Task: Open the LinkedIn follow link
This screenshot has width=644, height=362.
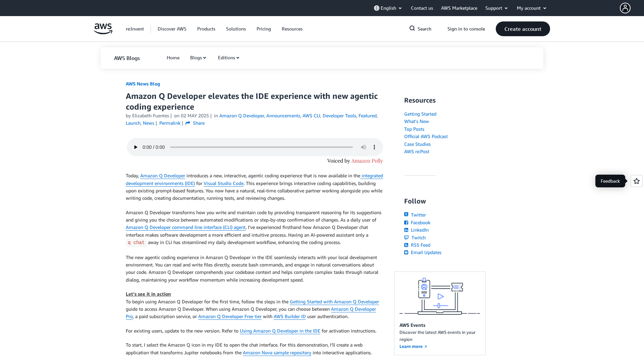Action: click(419, 230)
